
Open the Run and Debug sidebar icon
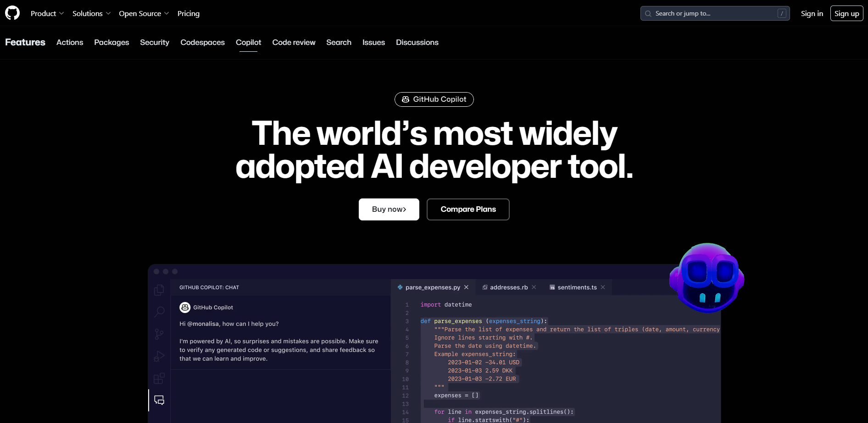pos(159,356)
